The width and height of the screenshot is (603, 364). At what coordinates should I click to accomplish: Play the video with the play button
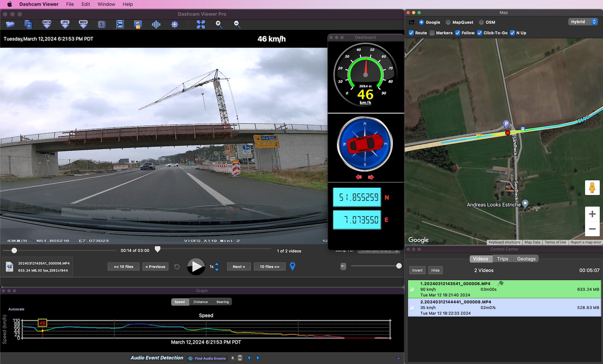coord(196,267)
